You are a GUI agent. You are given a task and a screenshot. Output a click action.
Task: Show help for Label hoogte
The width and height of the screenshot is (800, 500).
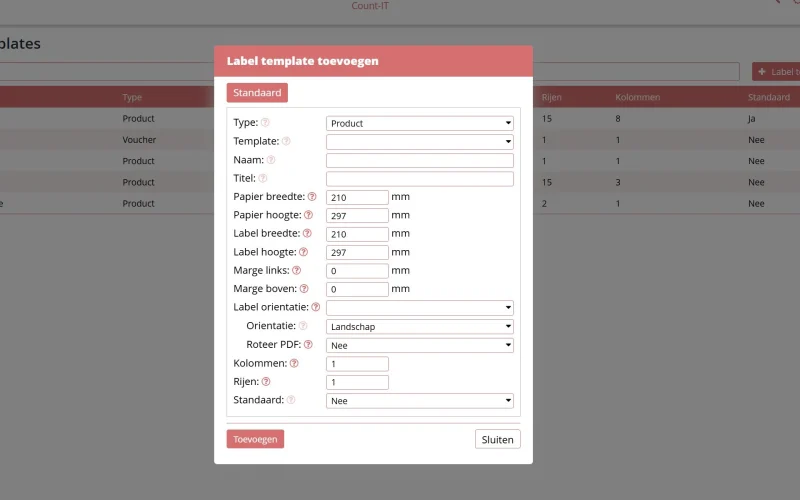304,252
